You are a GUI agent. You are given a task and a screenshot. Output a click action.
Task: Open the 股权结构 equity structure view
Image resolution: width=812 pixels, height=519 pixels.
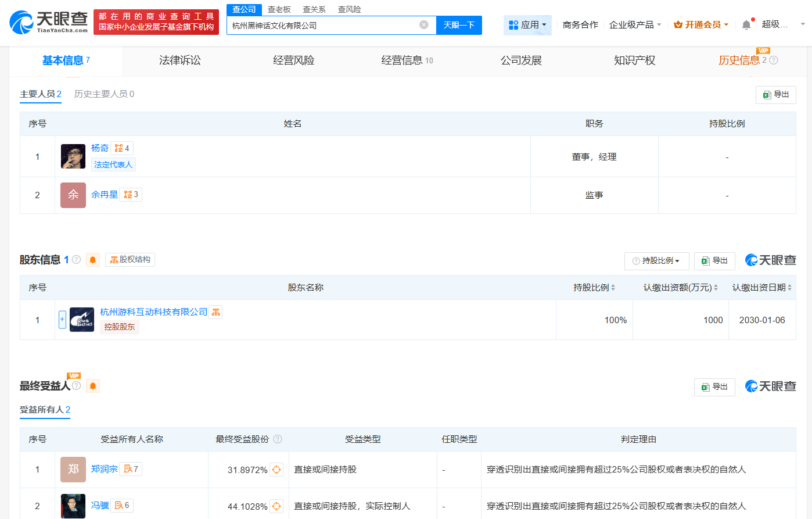pyautogui.click(x=129, y=259)
